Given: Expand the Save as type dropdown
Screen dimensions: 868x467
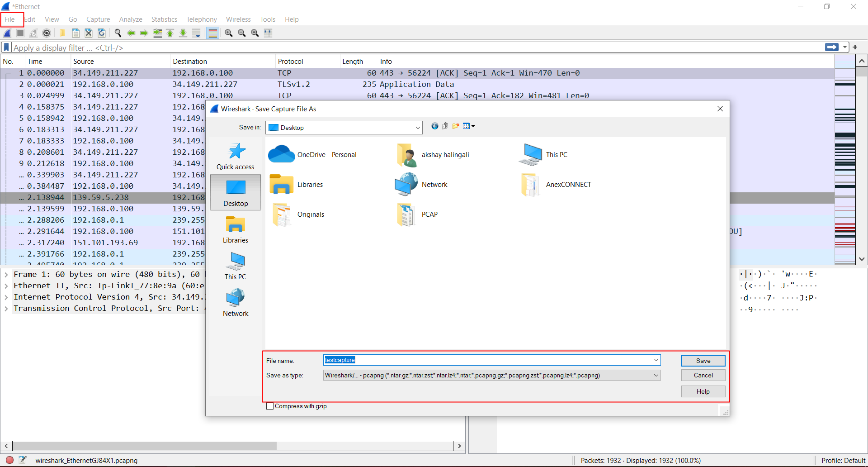Looking at the screenshot, I should [x=656, y=376].
